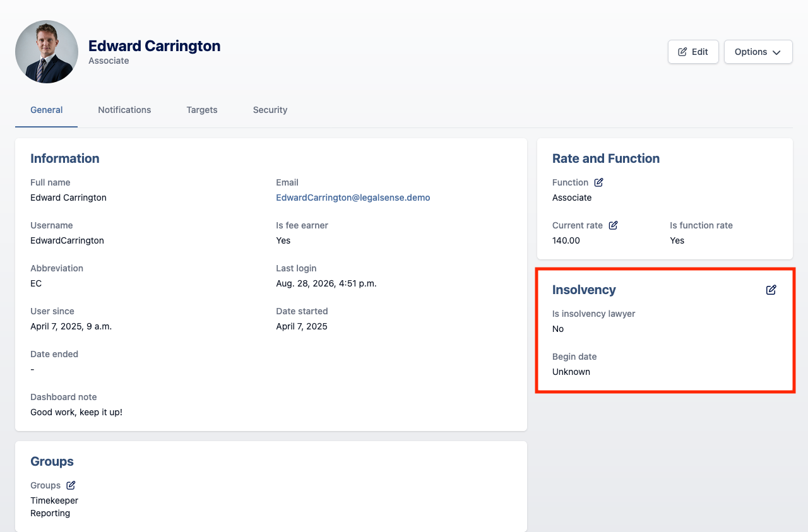Click the edit icon next to Function
Screen dimensions: 808x532
click(x=598, y=182)
